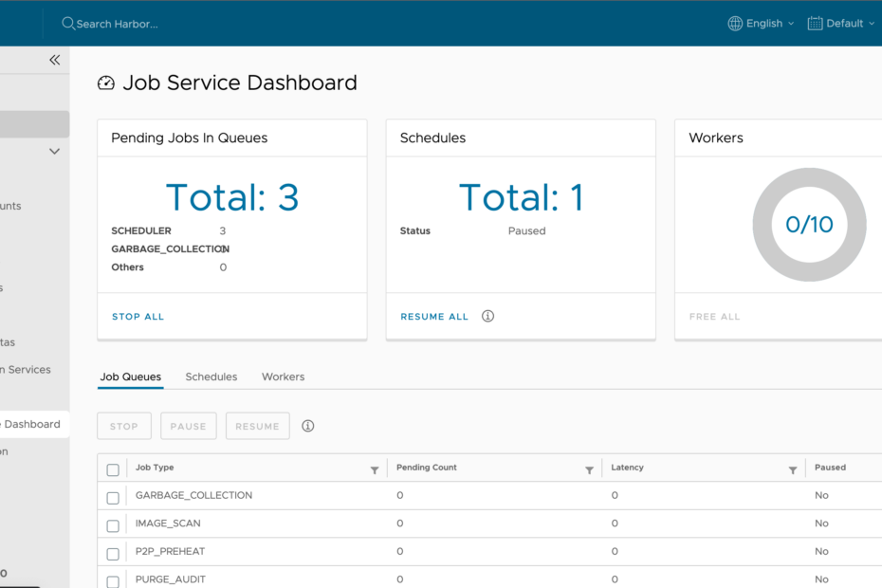Click the Search Harbor input field
882x588 pixels.
(117, 24)
